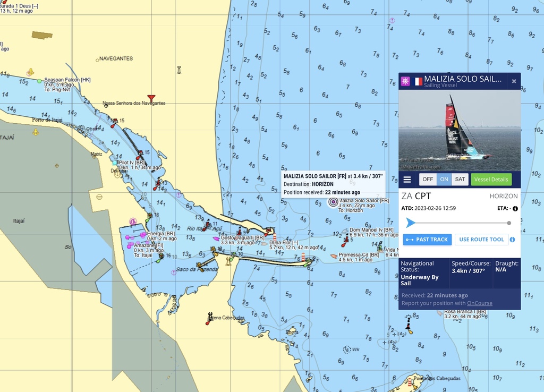Screen dimensions: 544x392
Task: Click the black-yellow cardinal buoy below Rosa Branca
Action: 409,324
